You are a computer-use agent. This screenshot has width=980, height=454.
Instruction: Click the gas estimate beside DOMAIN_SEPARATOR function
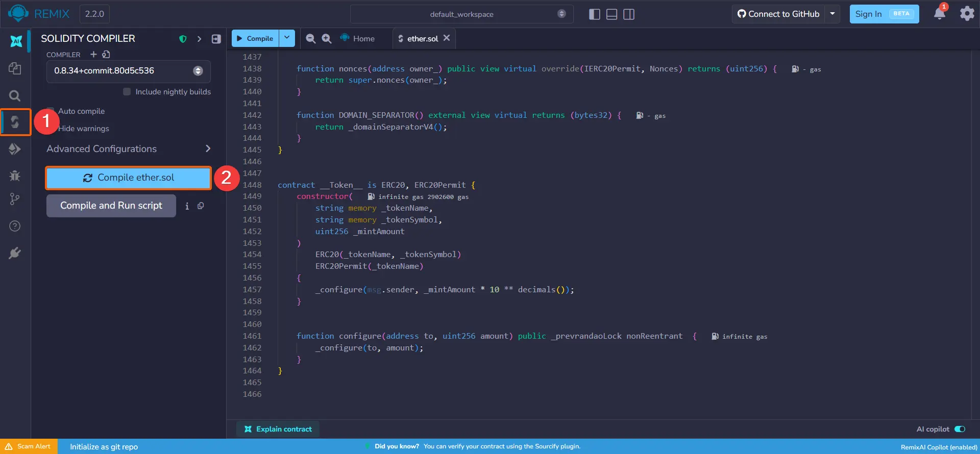pos(651,116)
